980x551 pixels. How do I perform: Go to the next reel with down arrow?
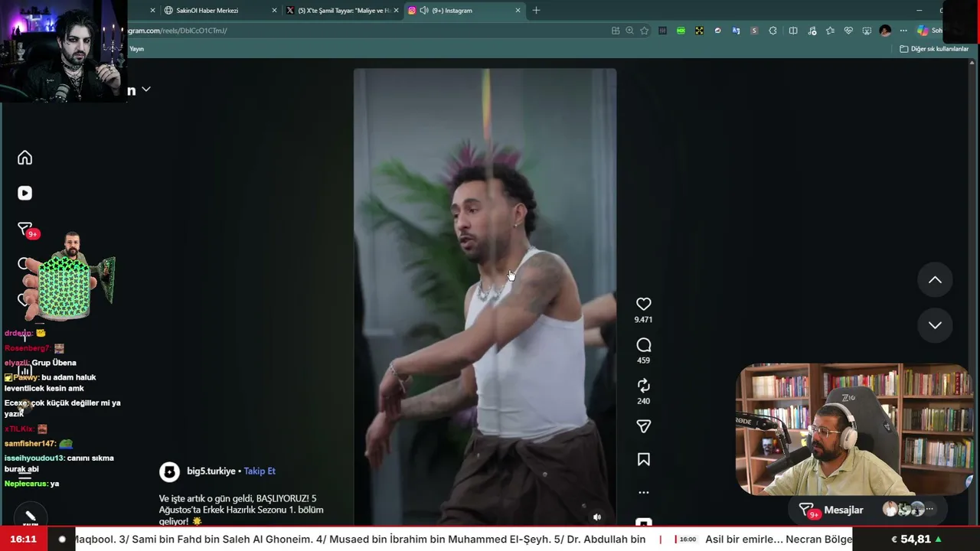pos(935,325)
